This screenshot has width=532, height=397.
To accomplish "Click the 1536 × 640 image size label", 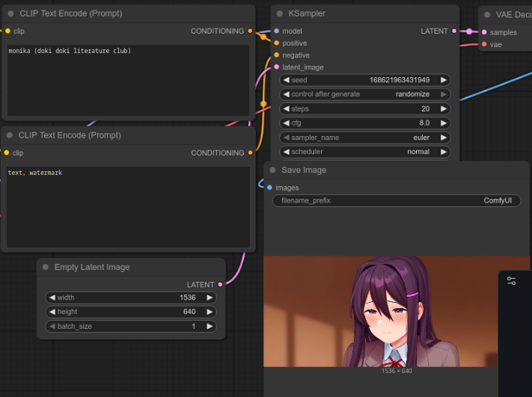I will (x=397, y=371).
